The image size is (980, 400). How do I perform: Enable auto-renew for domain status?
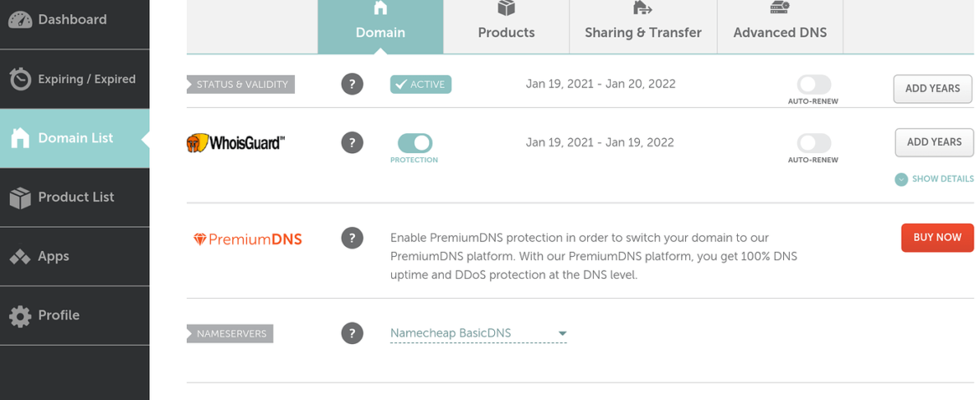click(x=813, y=85)
